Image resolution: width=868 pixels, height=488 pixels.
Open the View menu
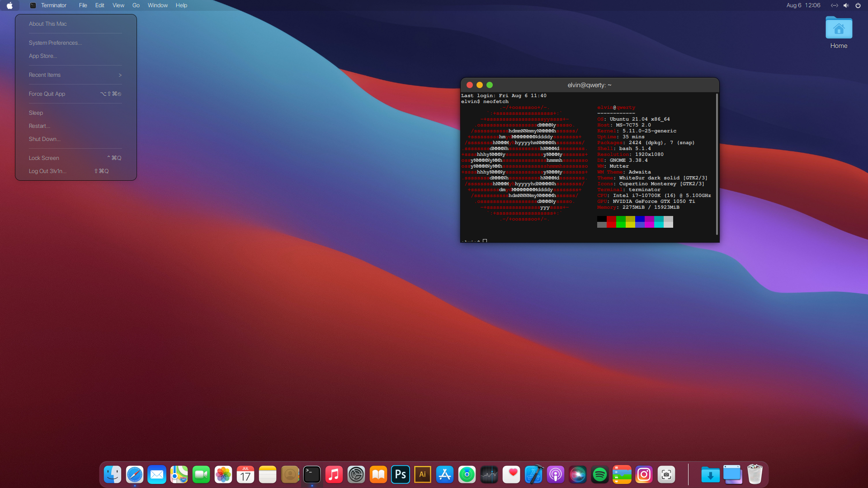coord(118,5)
